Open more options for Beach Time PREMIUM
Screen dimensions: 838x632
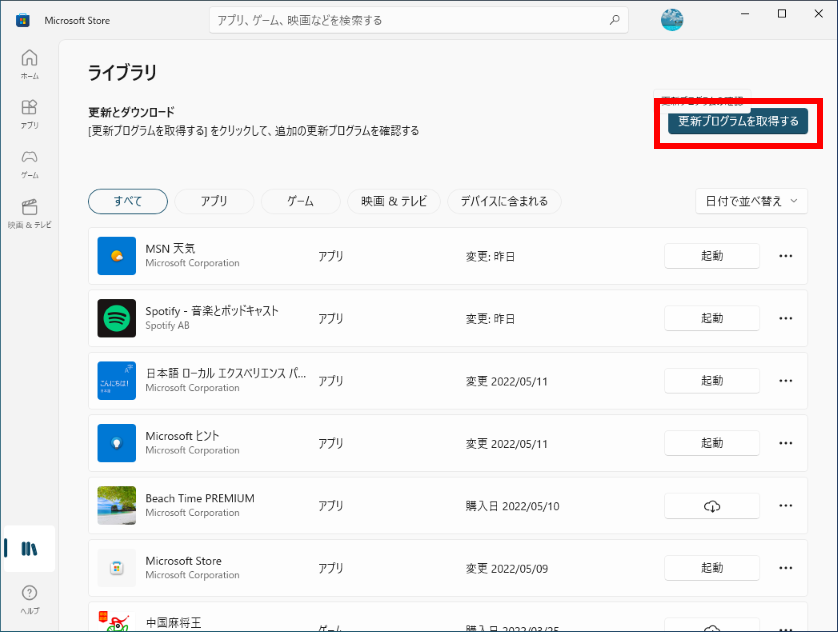click(x=786, y=505)
